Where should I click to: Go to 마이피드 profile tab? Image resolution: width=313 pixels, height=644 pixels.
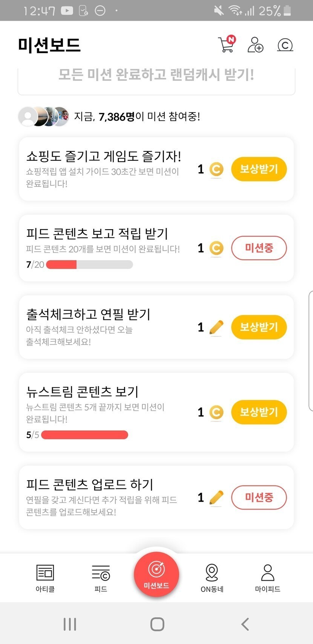click(267, 578)
